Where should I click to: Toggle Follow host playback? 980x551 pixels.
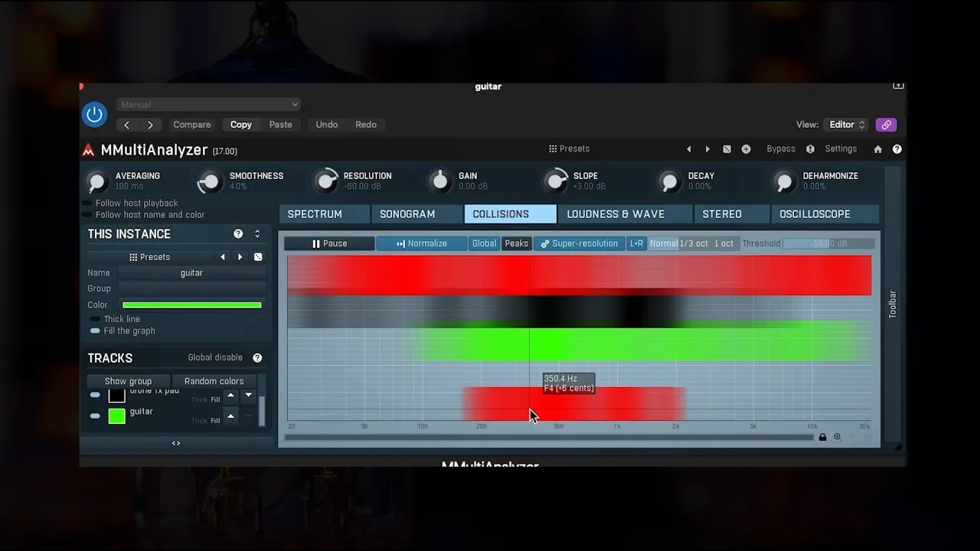coord(87,204)
